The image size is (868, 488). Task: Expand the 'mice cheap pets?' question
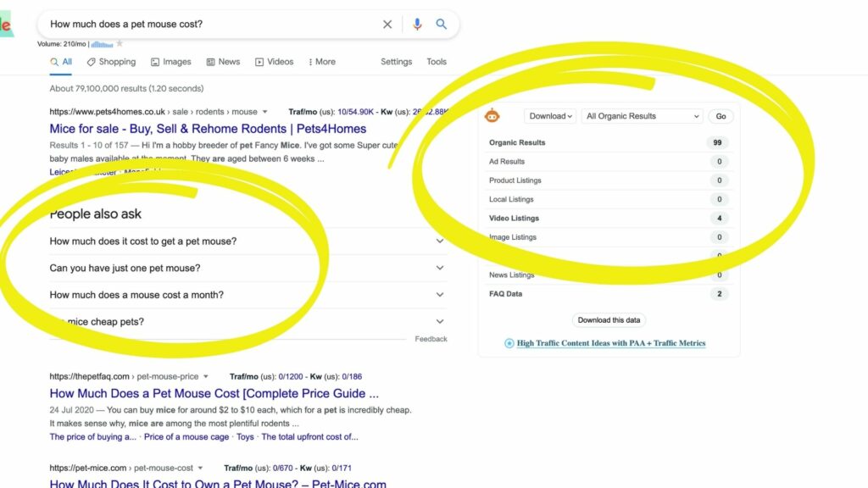247,321
